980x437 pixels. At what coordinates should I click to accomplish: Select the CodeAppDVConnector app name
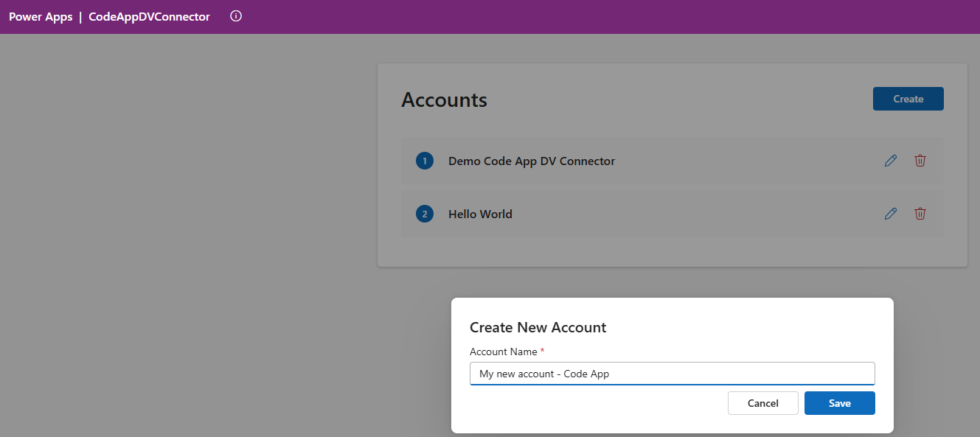(x=149, y=16)
